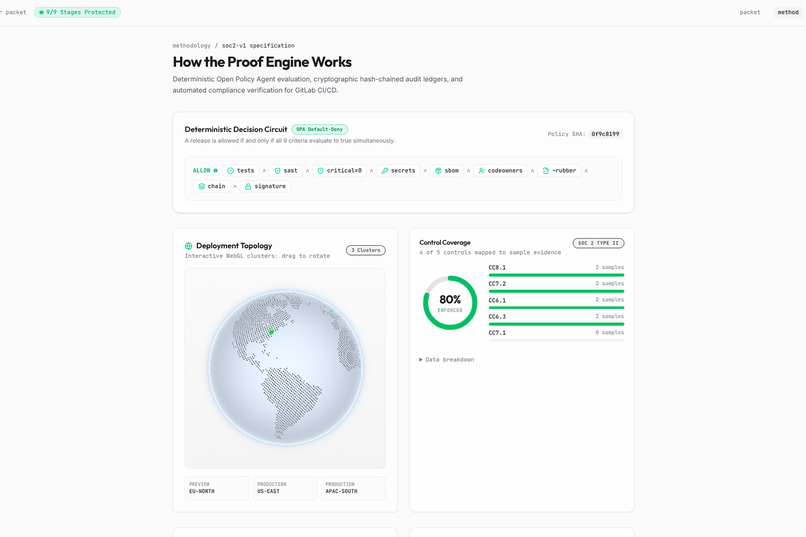Click the soc2-v1 specification breadcrumb text
Viewport: 806px width, 537px height.
[258, 46]
